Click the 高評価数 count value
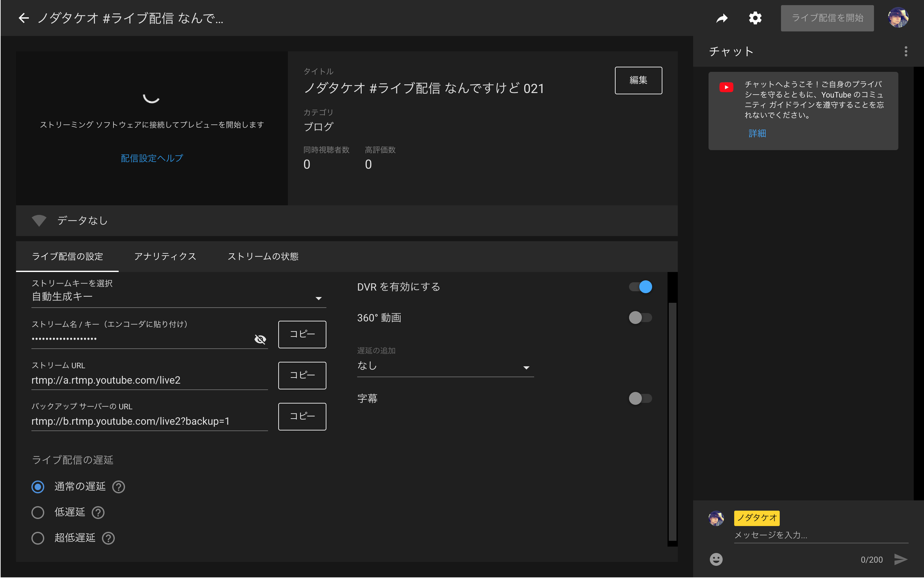Screen dimensions: 924x578 click(368, 164)
